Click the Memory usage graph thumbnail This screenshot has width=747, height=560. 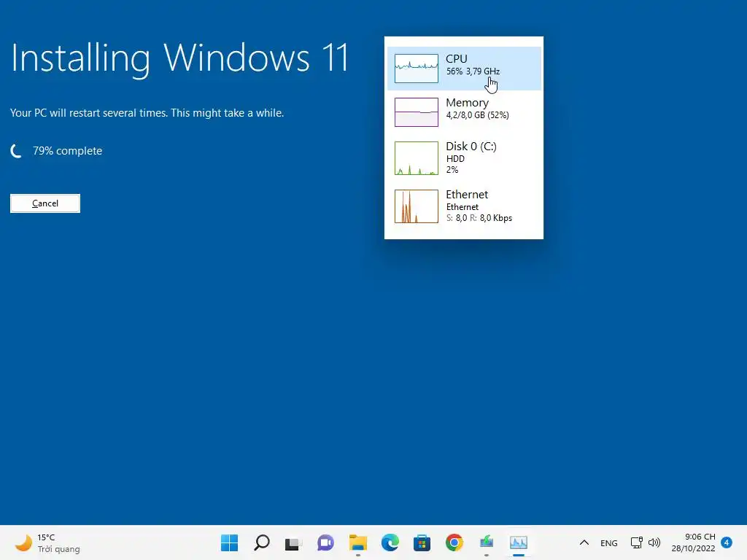(417, 112)
